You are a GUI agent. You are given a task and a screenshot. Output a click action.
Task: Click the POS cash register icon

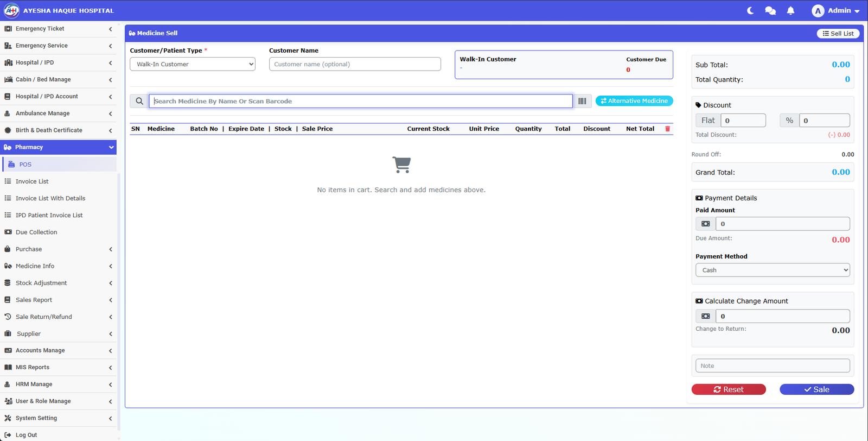coord(11,164)
